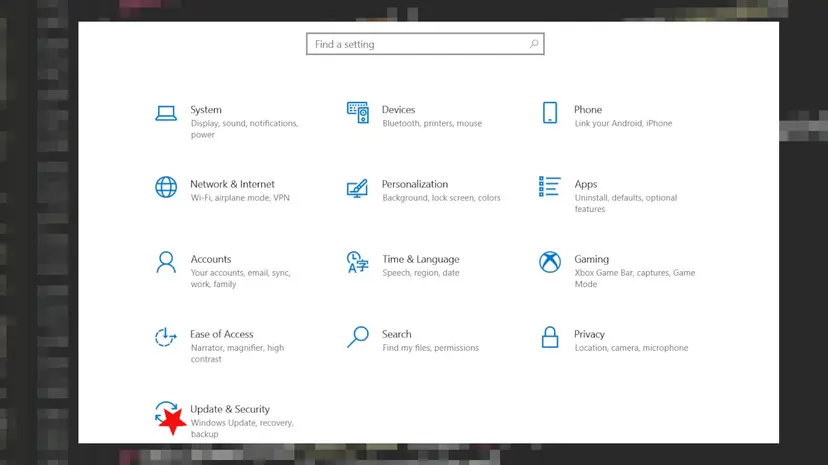The image size is (828, 465).
Task: Open Update & Security title
Action: click(x=230, y=409)
